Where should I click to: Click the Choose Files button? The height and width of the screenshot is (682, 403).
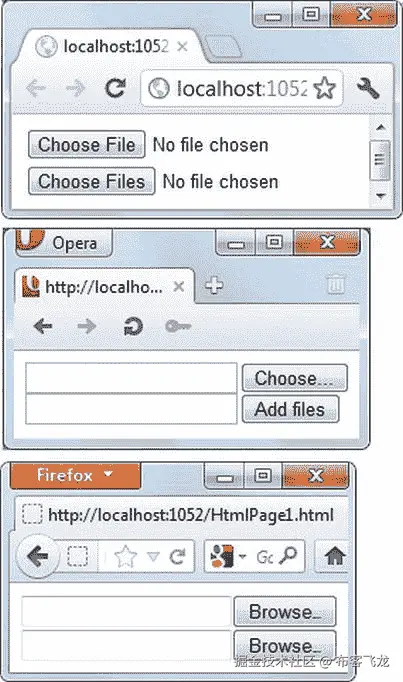91,181
